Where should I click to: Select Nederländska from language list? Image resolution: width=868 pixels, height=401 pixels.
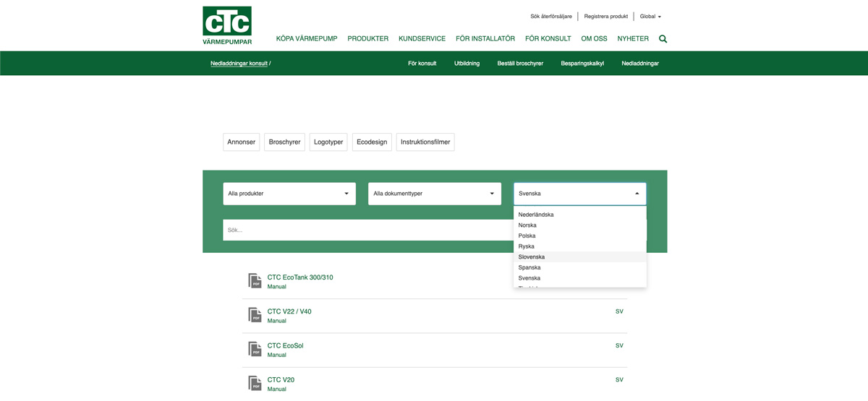coord(580,215)
